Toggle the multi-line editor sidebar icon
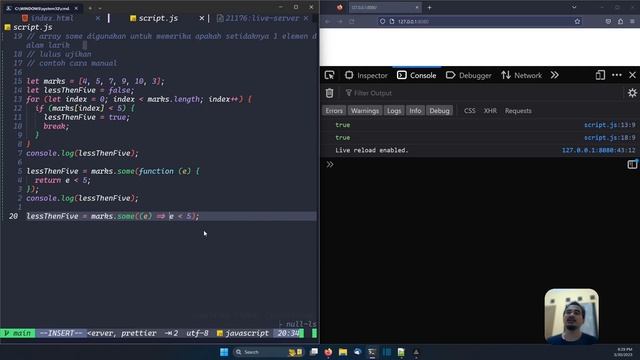The height and width of the screenshot is (360, 640). pyautogui.click(x=632, y=164)
